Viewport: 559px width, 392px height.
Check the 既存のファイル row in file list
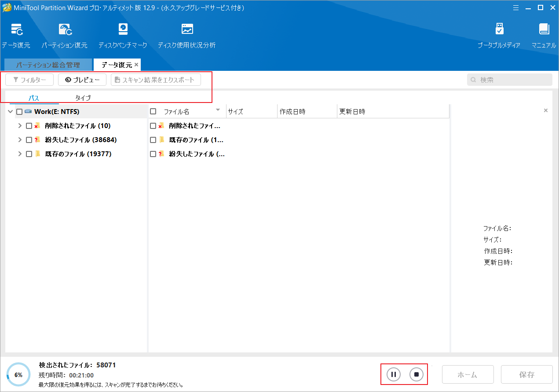(x=153, y=140)
